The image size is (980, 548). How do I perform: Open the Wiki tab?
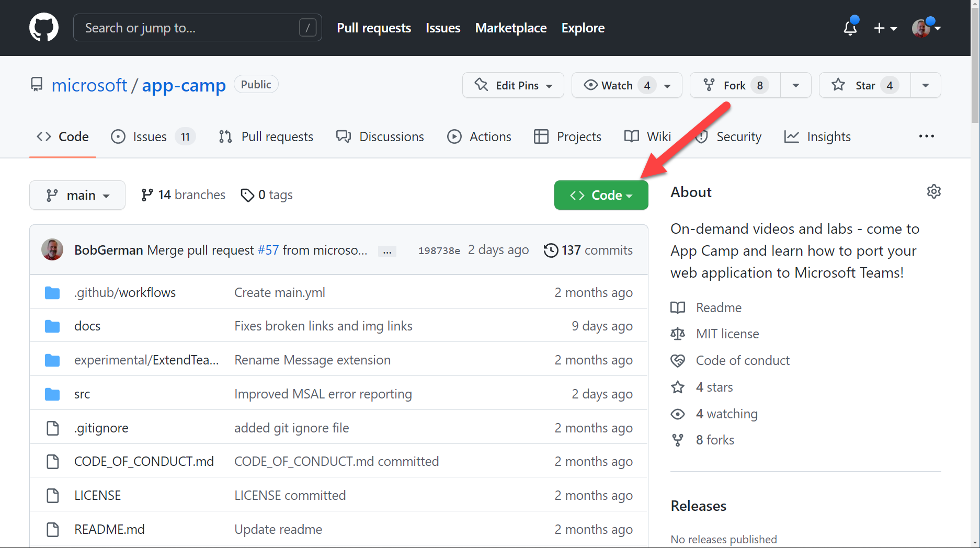click(x=647, y=136)
